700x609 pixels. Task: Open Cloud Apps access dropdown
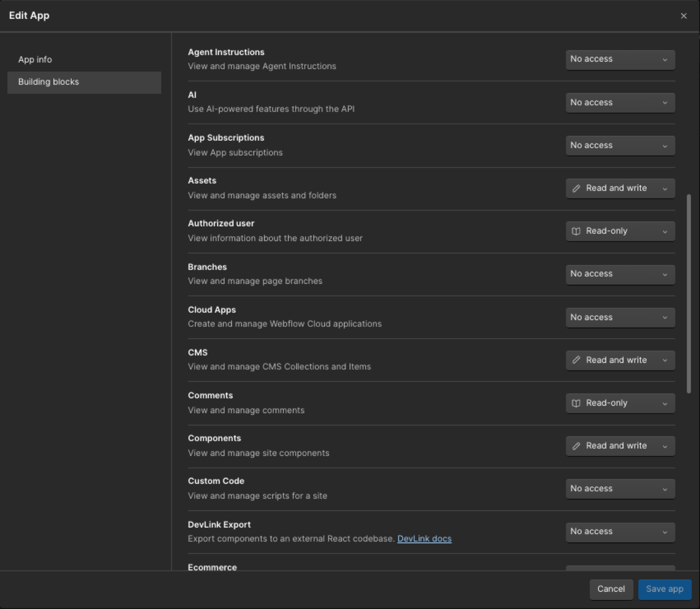tap(620, 317)
